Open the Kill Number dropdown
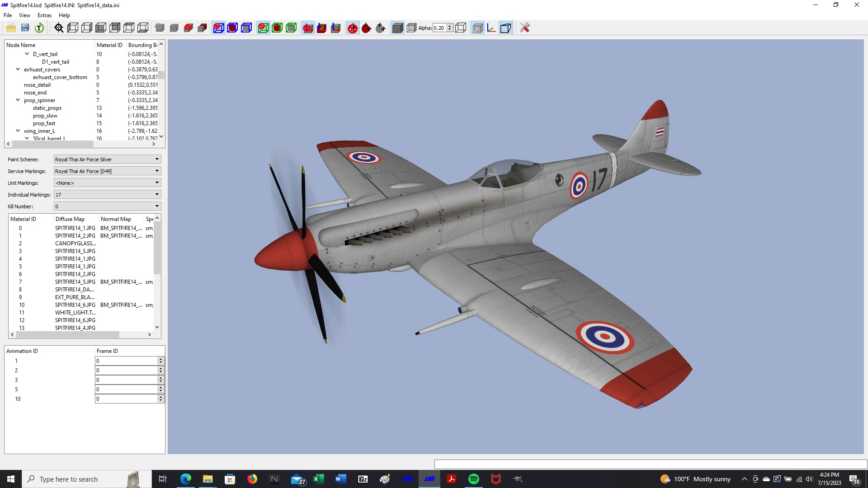Viewport: 868px width, 488px height. (x=108, y=206)
